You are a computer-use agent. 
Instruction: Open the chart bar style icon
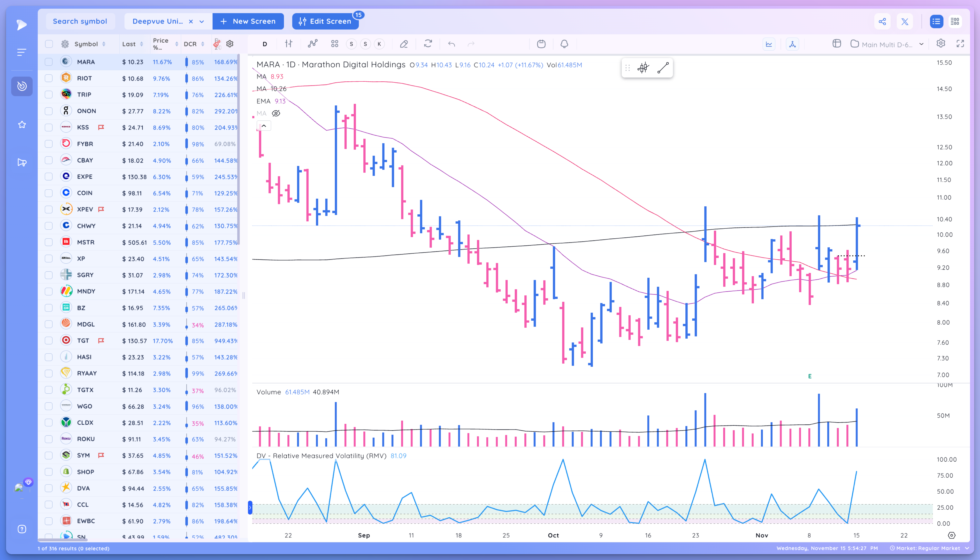pyautogui.click(x=289, y=44)
